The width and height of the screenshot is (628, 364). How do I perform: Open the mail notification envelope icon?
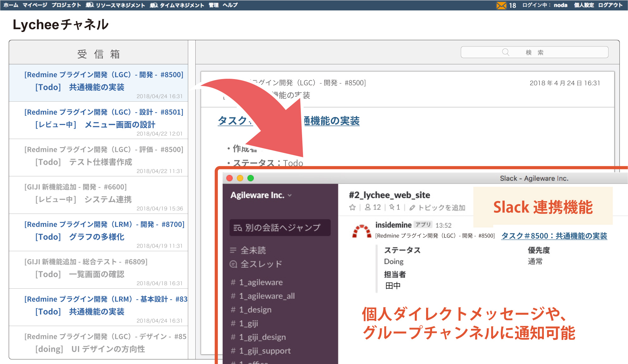click(501, 5)
